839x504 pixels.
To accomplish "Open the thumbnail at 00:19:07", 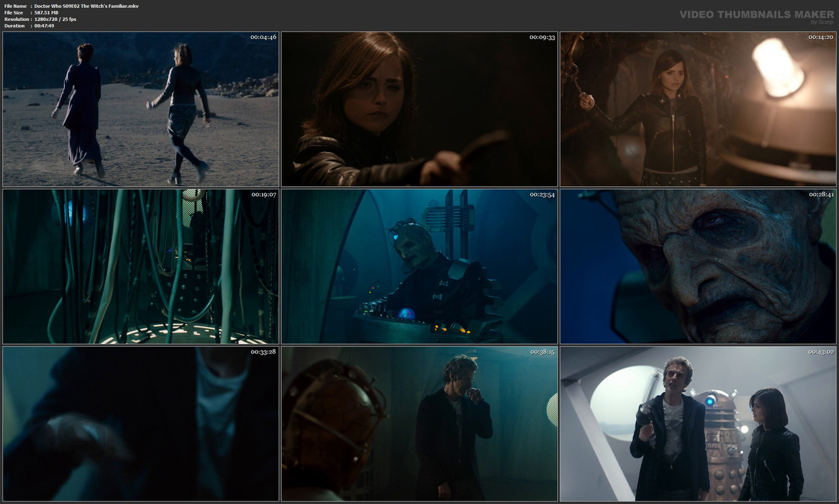I will 141,267.
